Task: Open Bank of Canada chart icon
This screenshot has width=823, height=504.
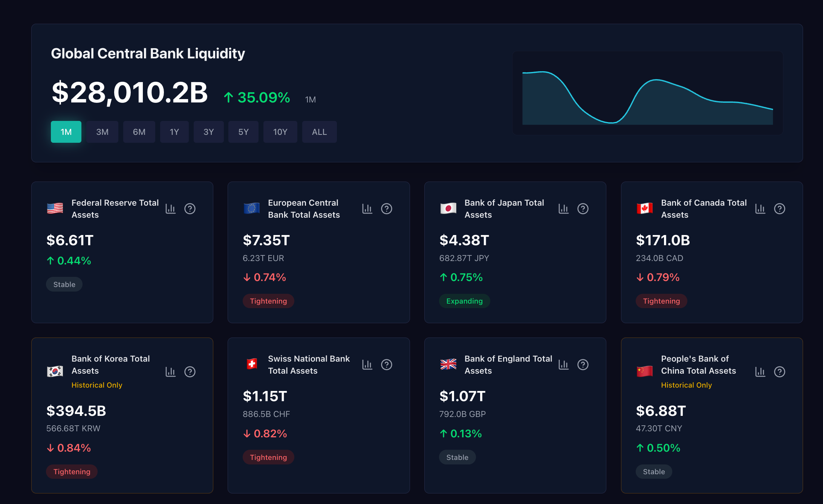Action: 760,209
